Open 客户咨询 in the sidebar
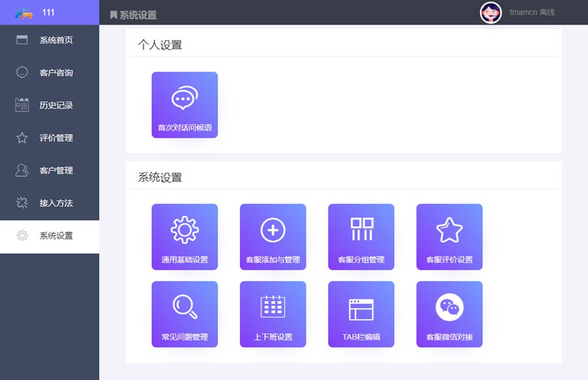The height and width of the screenshot is (380, 588). click(50, 73)
